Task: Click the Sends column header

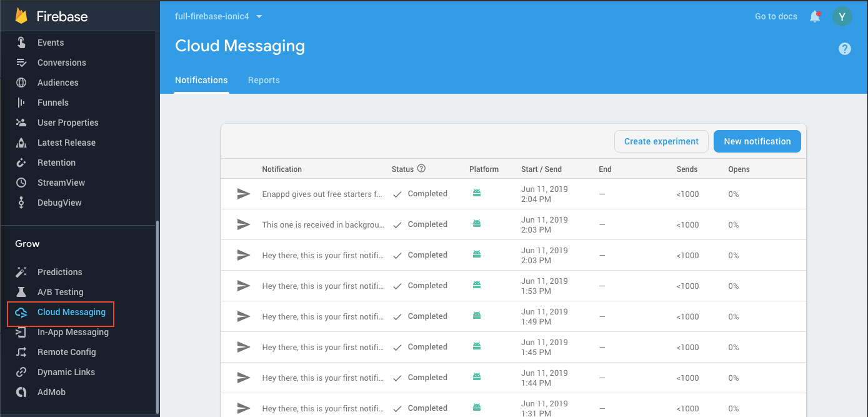Action: (x=687, y=169)
